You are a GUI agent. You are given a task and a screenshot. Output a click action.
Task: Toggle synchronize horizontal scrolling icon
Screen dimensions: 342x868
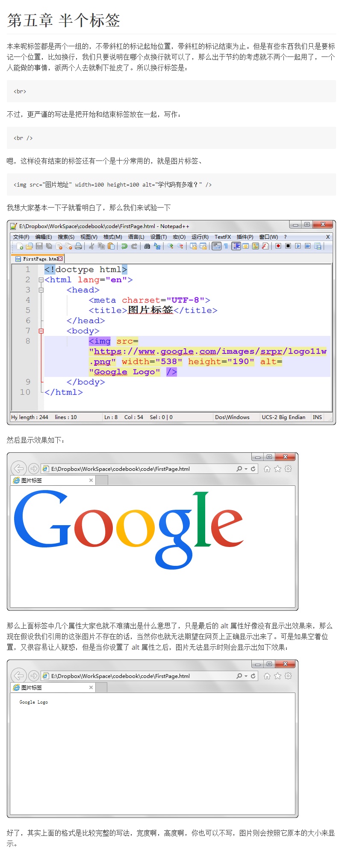pos(203,246)
